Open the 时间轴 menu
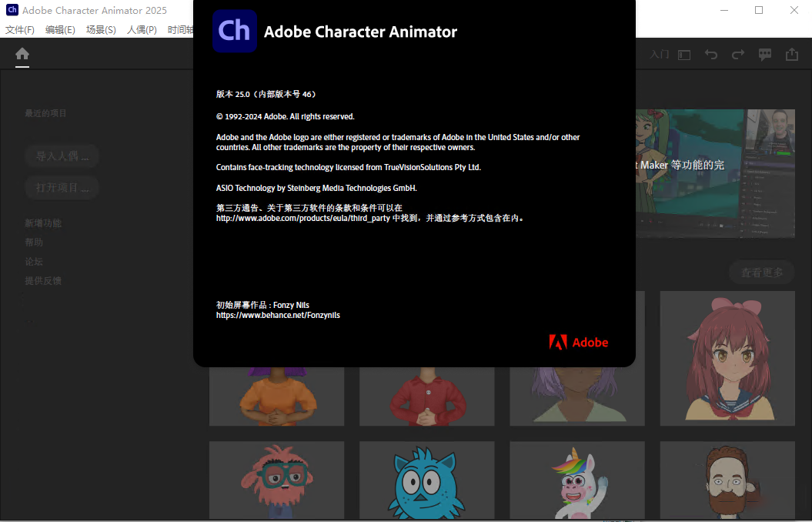812x522 pixels. coord(180,29)
